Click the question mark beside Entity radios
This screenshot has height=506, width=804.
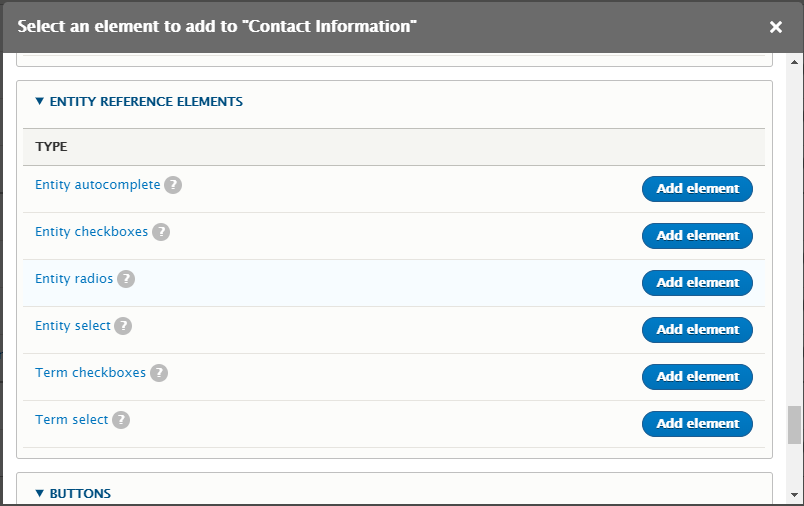[x=126, y=279]
